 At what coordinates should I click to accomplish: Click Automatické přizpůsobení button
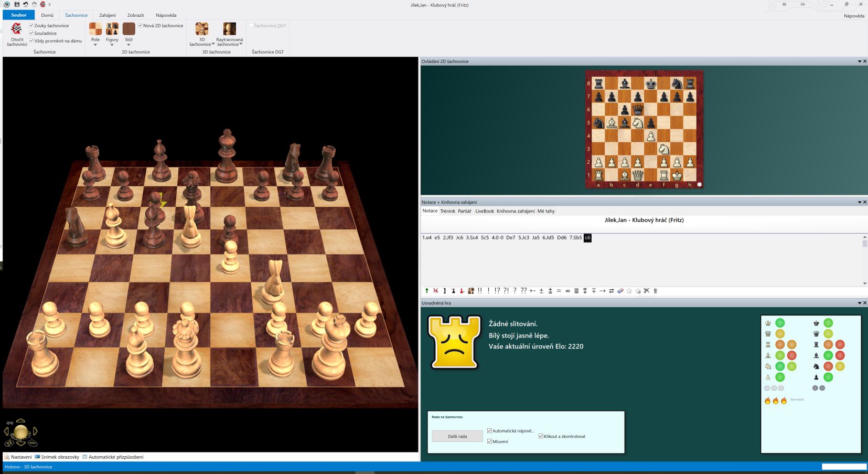[113, 457]
